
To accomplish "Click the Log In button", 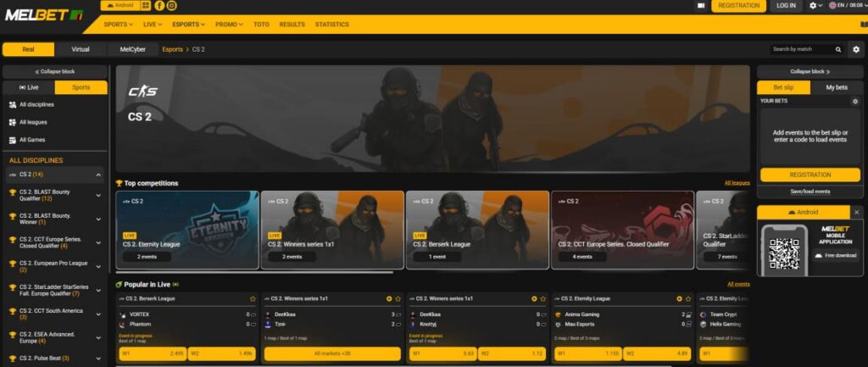I will (786, 6).
